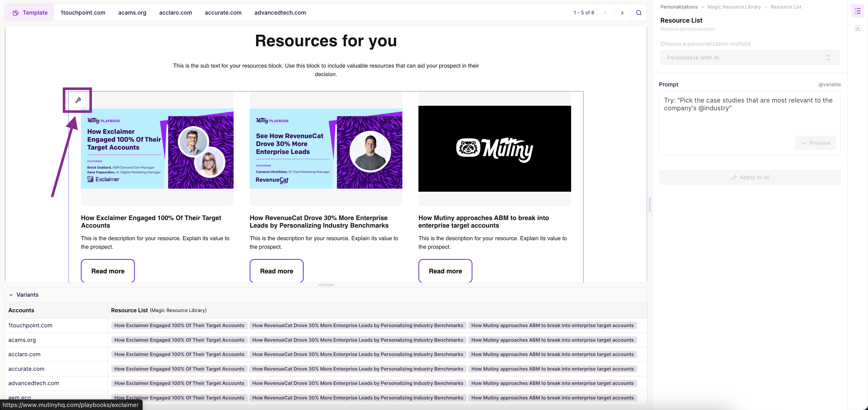
Task: Click Mutiny ABM tag in acclaro.com row
Action: click(553, 354)
